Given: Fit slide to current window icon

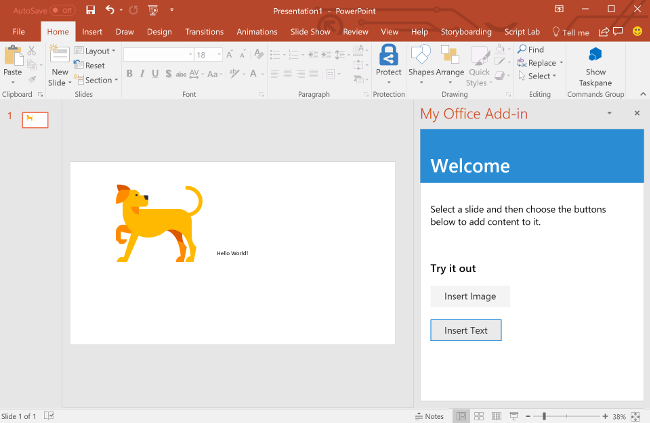Looking at the screenshot, I should (635, 416).
